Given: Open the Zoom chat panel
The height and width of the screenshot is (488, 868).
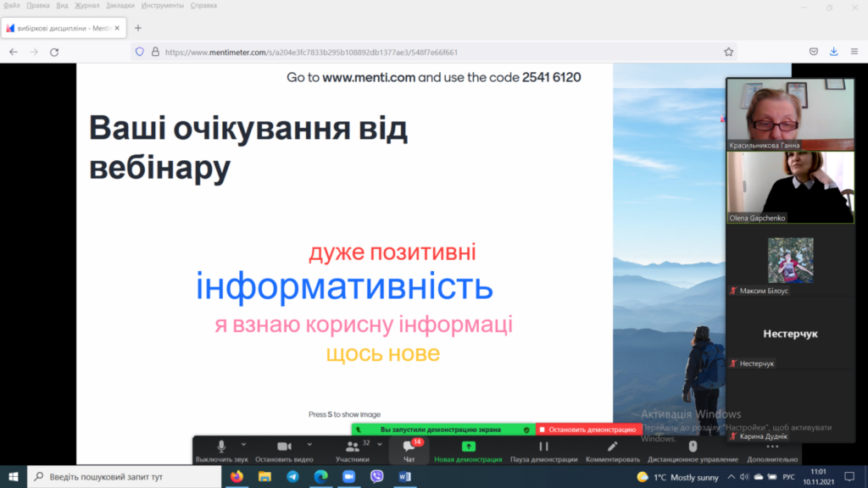Looking at the screenshot, I should (x=409, y=449).
